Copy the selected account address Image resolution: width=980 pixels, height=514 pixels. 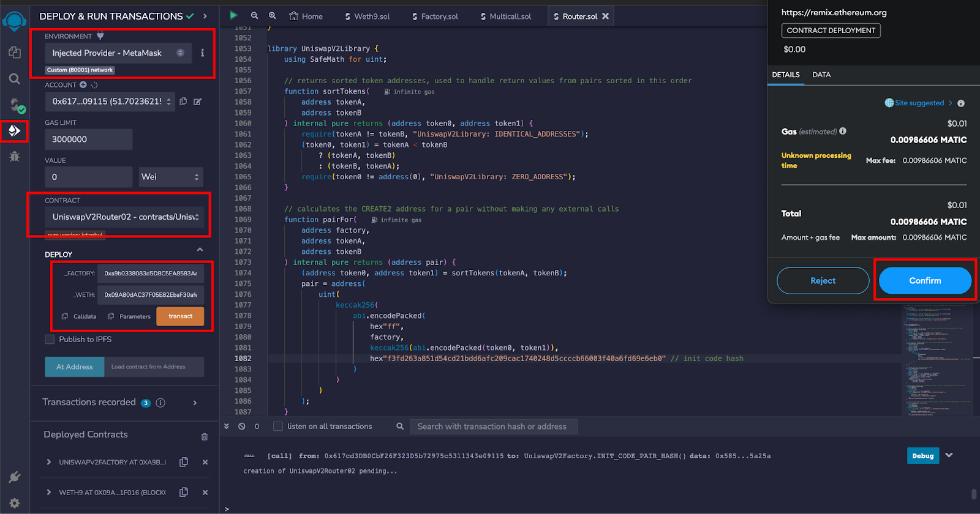(x=183, y=102)
